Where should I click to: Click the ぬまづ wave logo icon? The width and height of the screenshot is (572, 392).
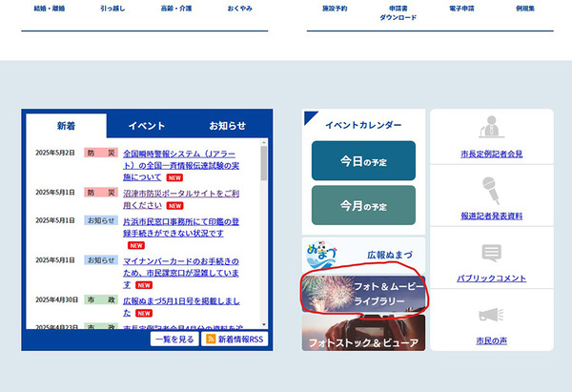[x=322, y=255]
